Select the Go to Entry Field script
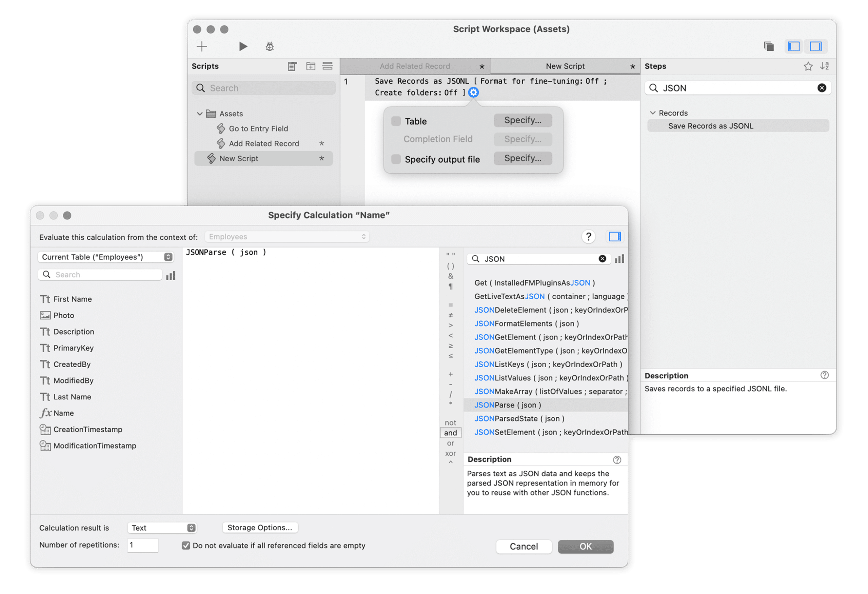The image size is (868, 594). point(258,128)
